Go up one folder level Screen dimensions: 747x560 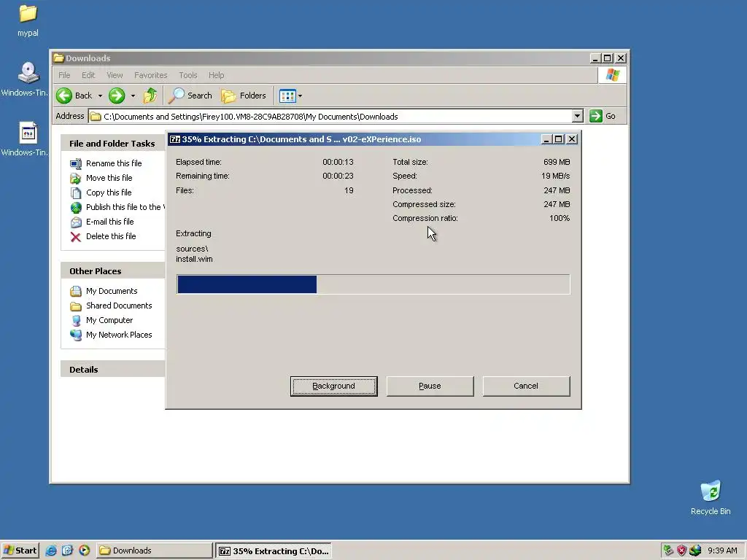[x=150, y=96]
